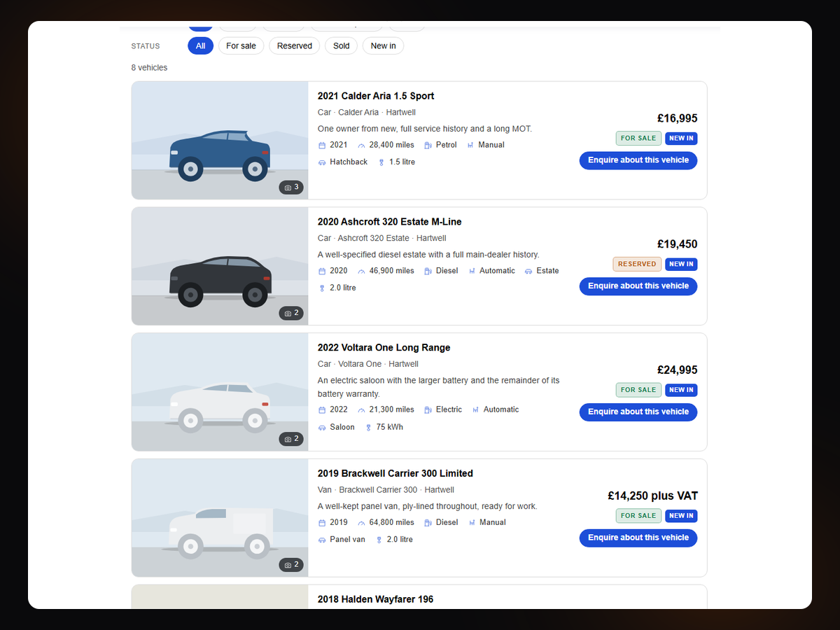Click the £24,995 price

tap(677, 370)
